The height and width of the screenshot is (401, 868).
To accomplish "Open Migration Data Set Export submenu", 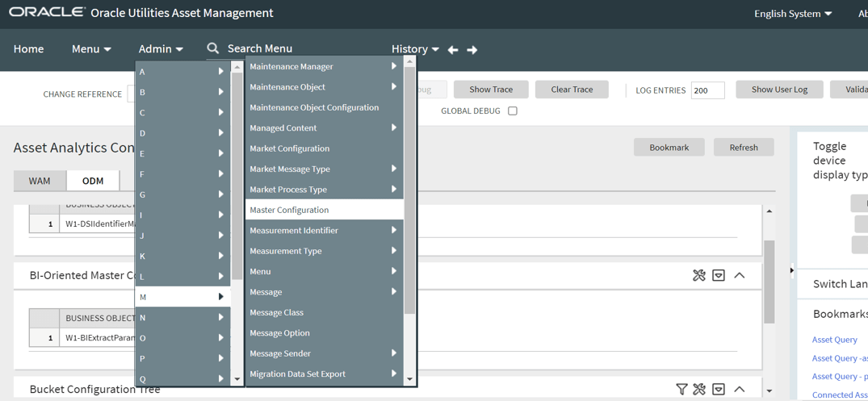I will coord(325,374).
